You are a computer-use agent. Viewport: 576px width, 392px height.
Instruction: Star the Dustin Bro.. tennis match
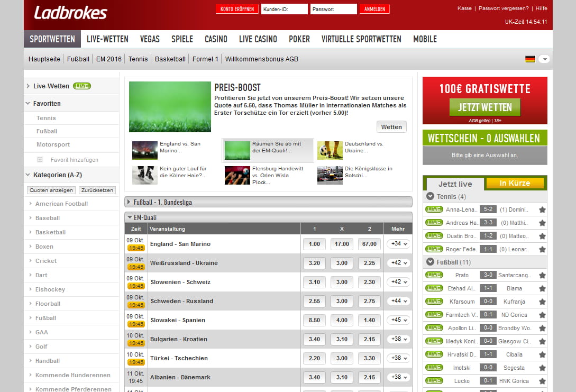tap(542, 236)
